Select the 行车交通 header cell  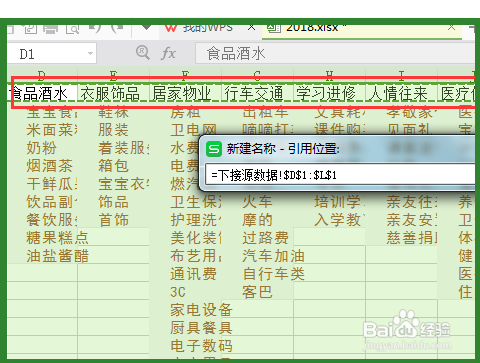257,94
